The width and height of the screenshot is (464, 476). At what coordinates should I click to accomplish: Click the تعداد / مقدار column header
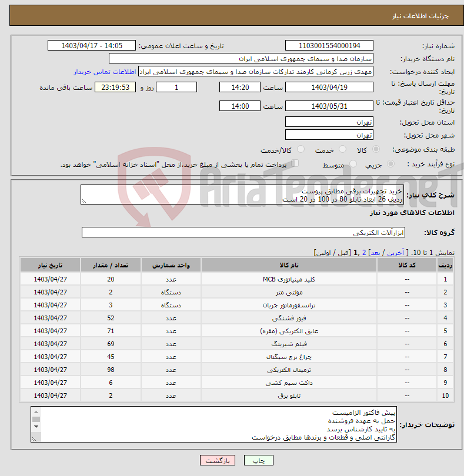coord(111,265)
